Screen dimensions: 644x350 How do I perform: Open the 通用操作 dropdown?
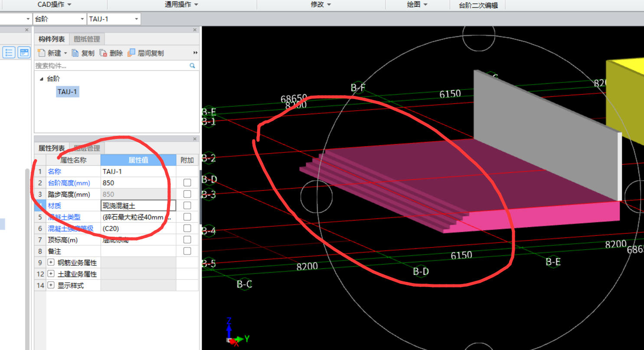tap(181, 4)
